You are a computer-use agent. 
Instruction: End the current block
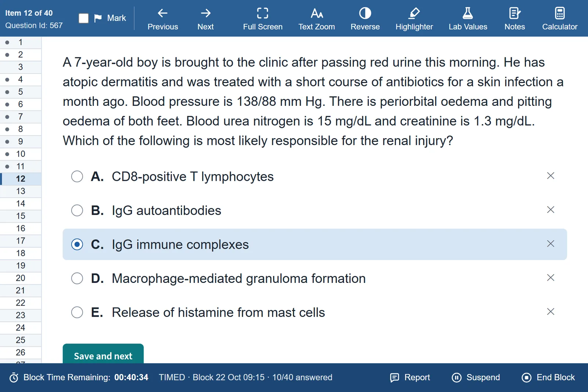pyautogui.click(x=548, y=377)
